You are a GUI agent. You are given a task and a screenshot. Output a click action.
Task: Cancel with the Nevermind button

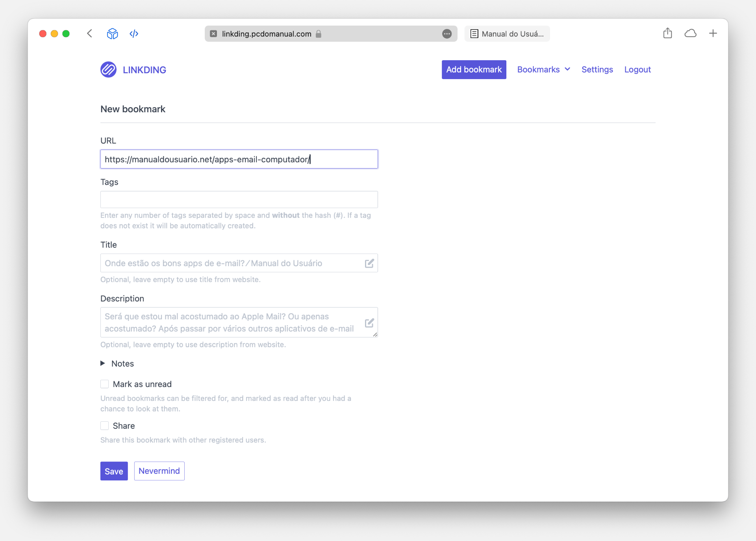pos(159,471)
